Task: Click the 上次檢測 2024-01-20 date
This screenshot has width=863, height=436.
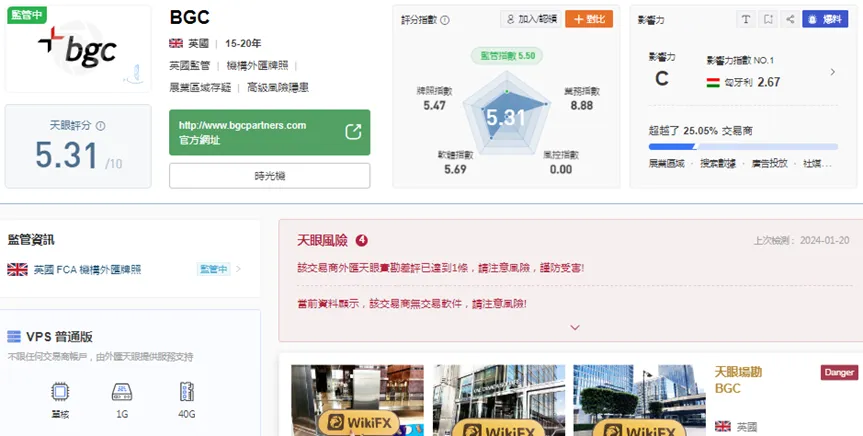Action: (801, 241)
